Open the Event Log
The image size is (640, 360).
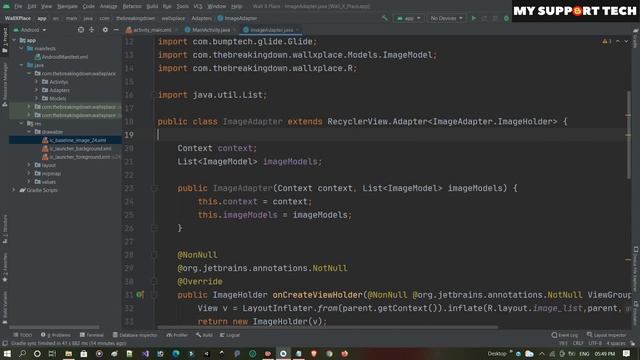[x=564, y=335]
